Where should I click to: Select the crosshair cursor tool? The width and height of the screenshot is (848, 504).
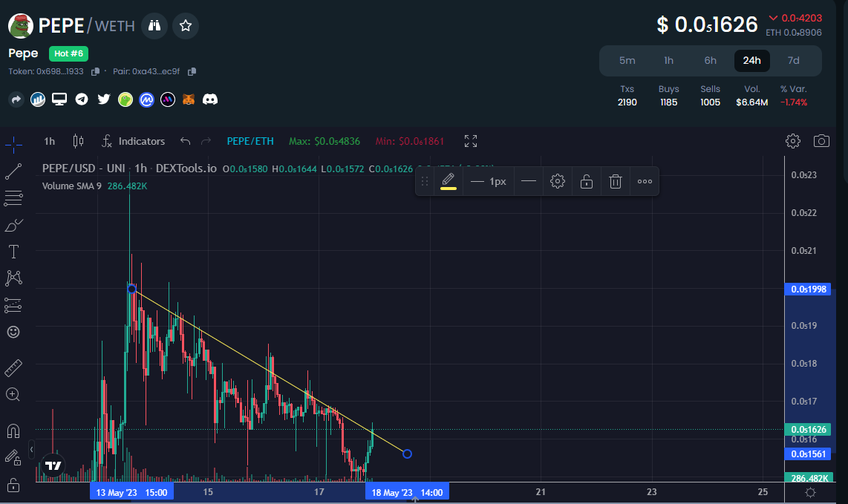13,145
